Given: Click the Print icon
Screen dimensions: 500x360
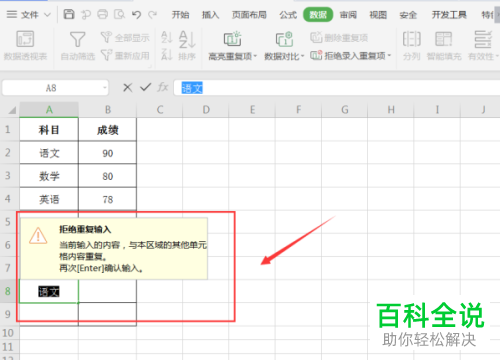Looking at the screenshot, I should [103, 14].
